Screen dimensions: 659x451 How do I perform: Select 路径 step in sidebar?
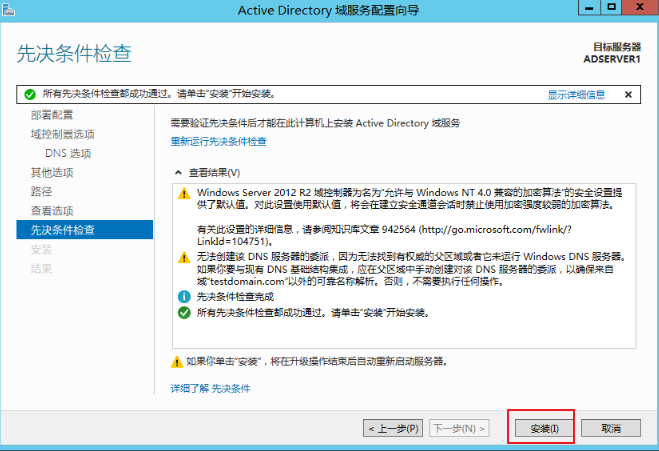point(41,192)
